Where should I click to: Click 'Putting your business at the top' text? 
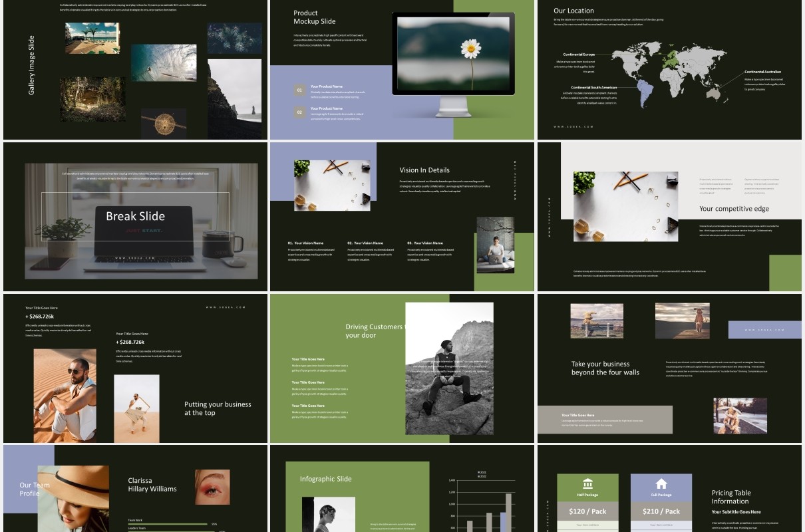[218, 408]
